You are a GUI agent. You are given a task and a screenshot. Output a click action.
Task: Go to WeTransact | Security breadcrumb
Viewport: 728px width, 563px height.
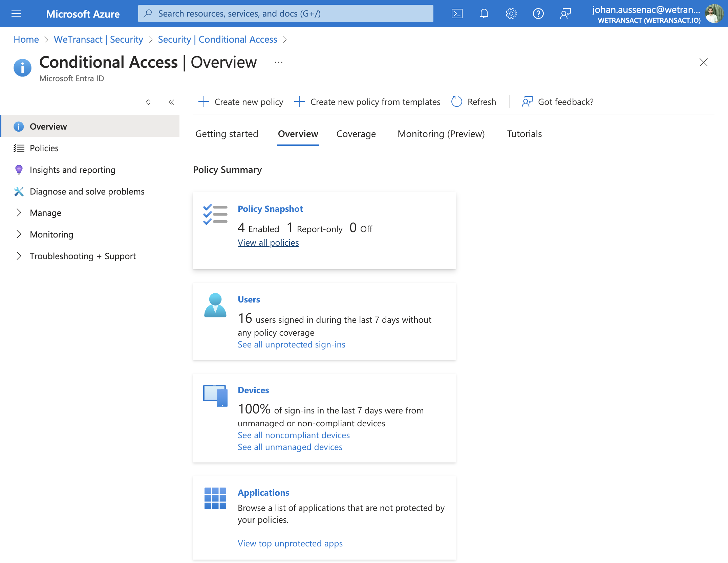pyautogui.click(x=99, y=39)
